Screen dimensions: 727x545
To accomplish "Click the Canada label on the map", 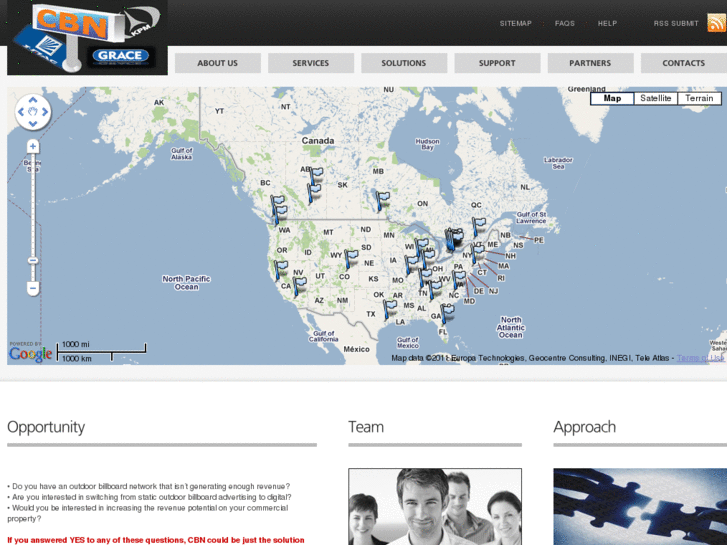I will (318, 141).
